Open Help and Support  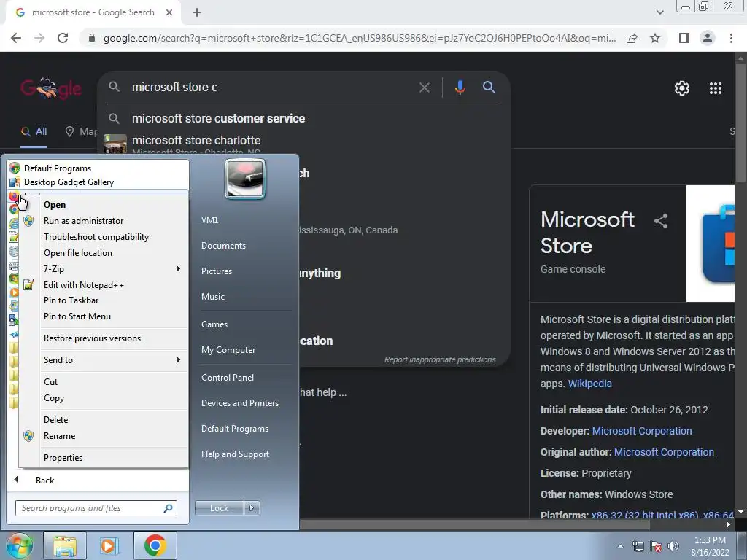(235, 454)
